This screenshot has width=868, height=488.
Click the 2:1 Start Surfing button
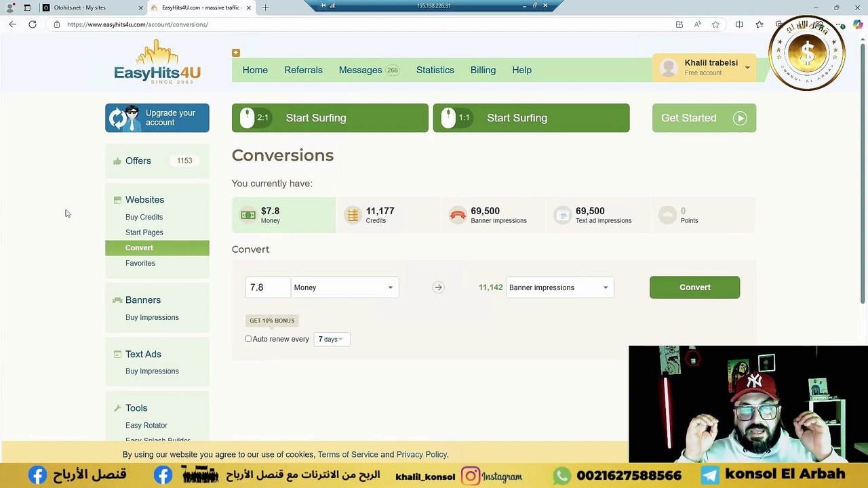coord(330,118)
